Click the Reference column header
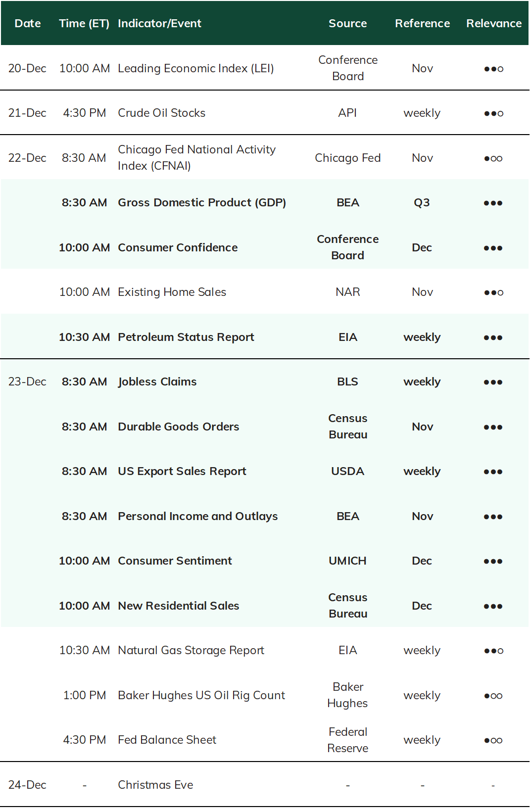530x812 pixels. pyautogui.click(x=422, y=23)
